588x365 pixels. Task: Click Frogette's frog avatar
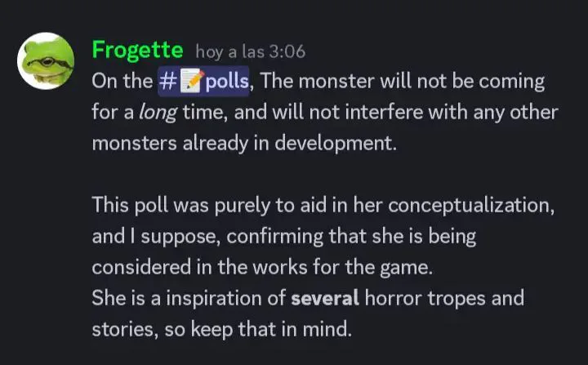pyautogui.click(x=46, y=61)
